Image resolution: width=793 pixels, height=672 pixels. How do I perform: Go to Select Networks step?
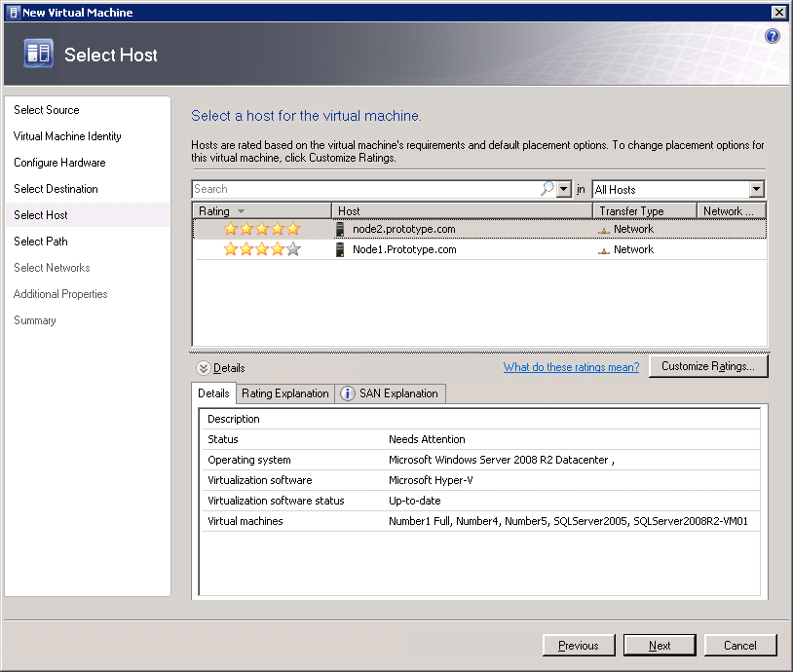coord(52,268)
